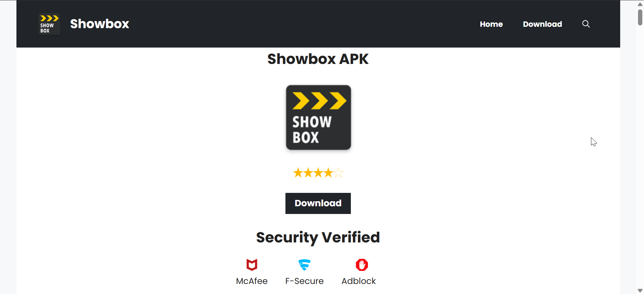Click the empty fifth rating star

click(338, 173)
